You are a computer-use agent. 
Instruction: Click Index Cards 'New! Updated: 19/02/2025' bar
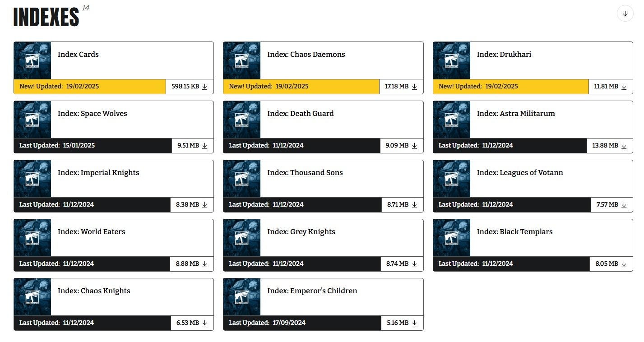90,87
